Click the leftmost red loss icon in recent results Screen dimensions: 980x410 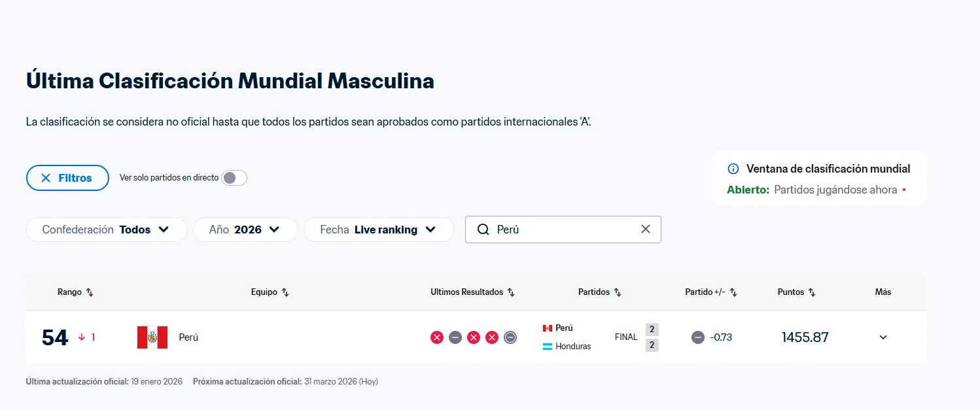click(x=437, y=337)
